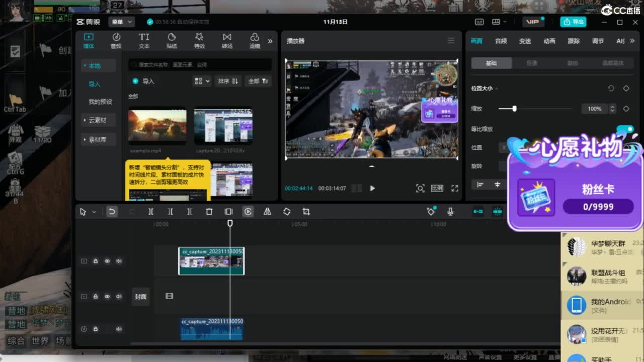Click the 封面 cover button
644x362 pixels.
140,297
